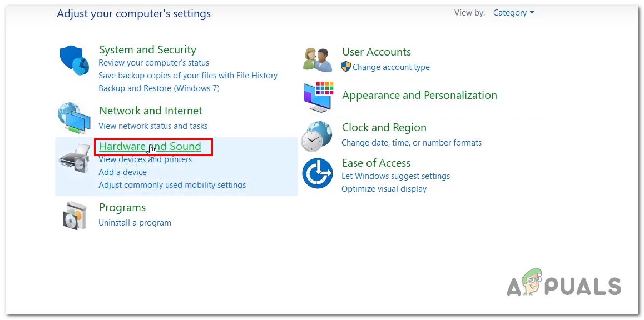Screen dimensions: 644x320
Task: Click the Clock and Region icon
Action: point(316,137)
